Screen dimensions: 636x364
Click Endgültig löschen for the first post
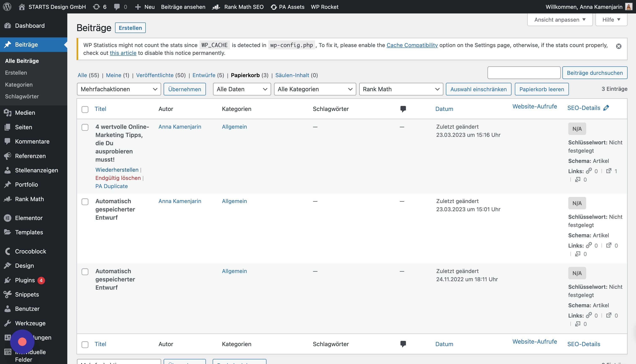(x=118, y=178)
